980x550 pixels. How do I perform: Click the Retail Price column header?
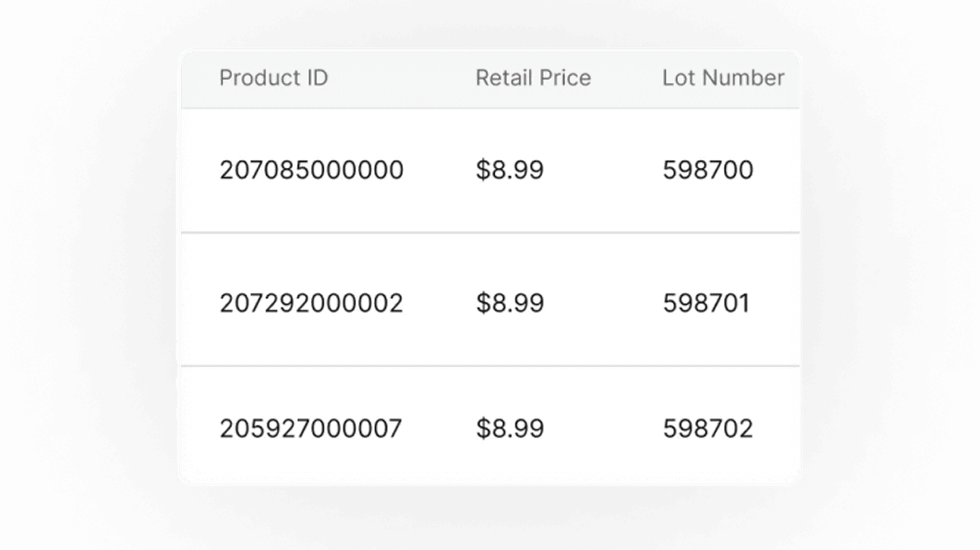(x=533, y=78)
